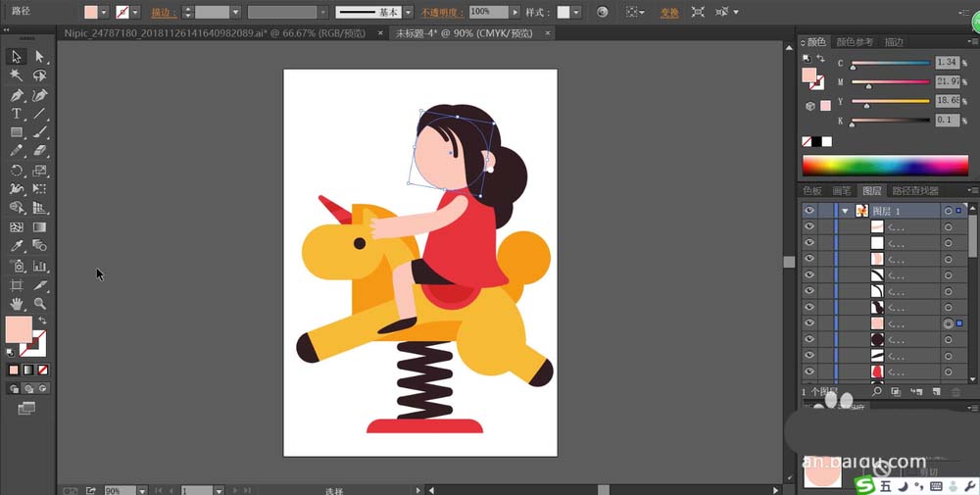Select the Column Graph tool
This screenshot has width=980, height=495.
click(40, 266)
